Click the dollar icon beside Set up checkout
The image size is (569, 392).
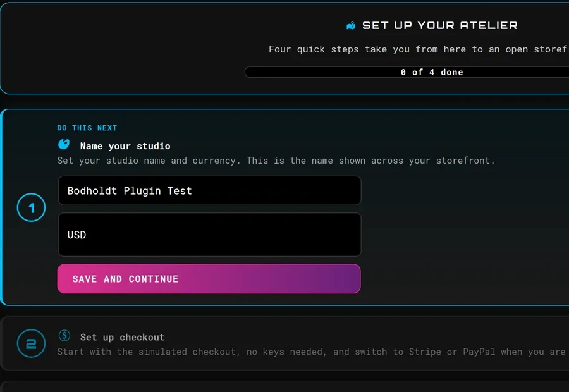coord(64,336)
